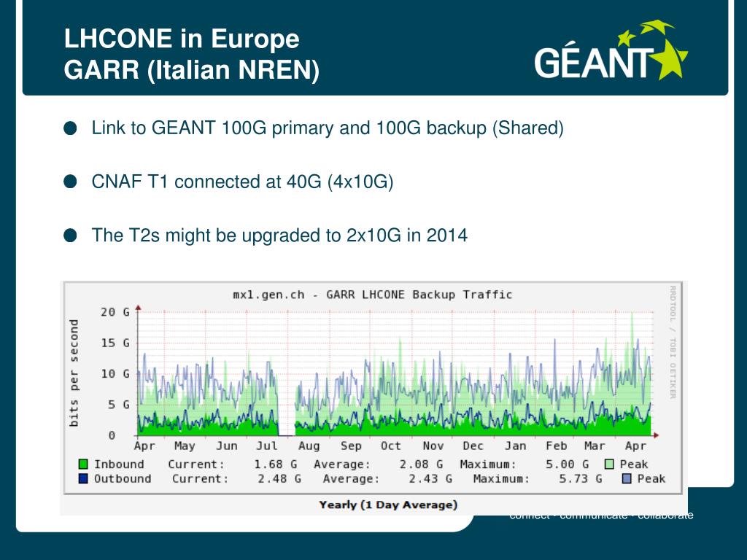
Task: Click the 'Jun' x-axis label
Action: click(226, 446)
